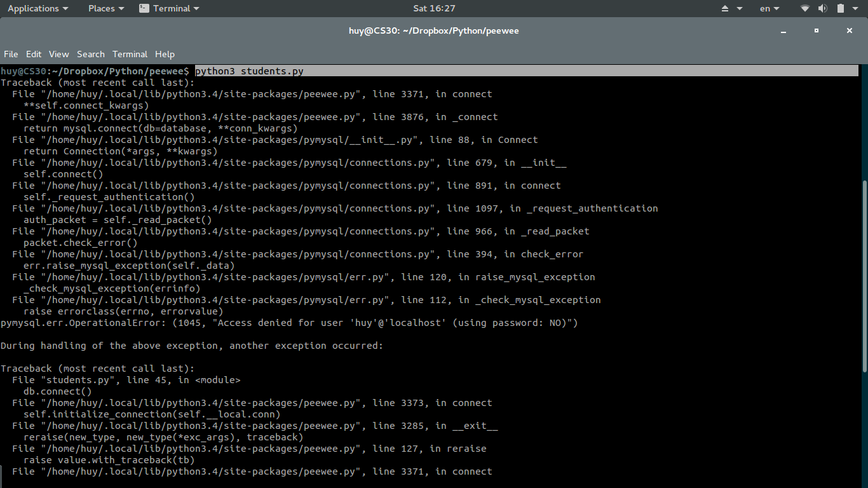868x488 pixels.
Task: Open the Help menu
Action: point(165,54)
